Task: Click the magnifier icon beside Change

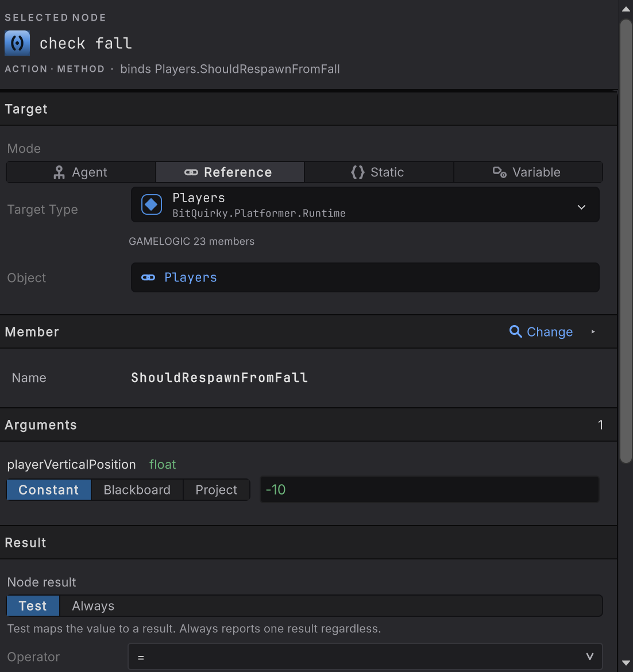Action: (x=516, y=331)
